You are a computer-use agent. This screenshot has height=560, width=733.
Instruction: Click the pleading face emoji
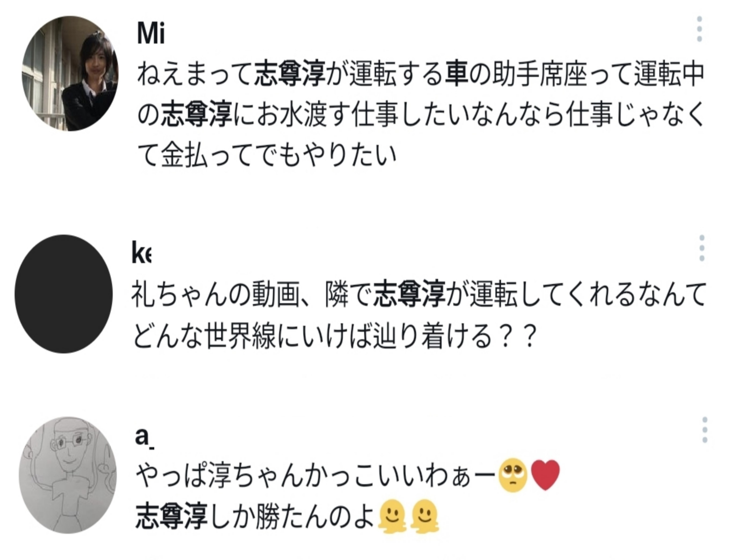pos(513,475)
